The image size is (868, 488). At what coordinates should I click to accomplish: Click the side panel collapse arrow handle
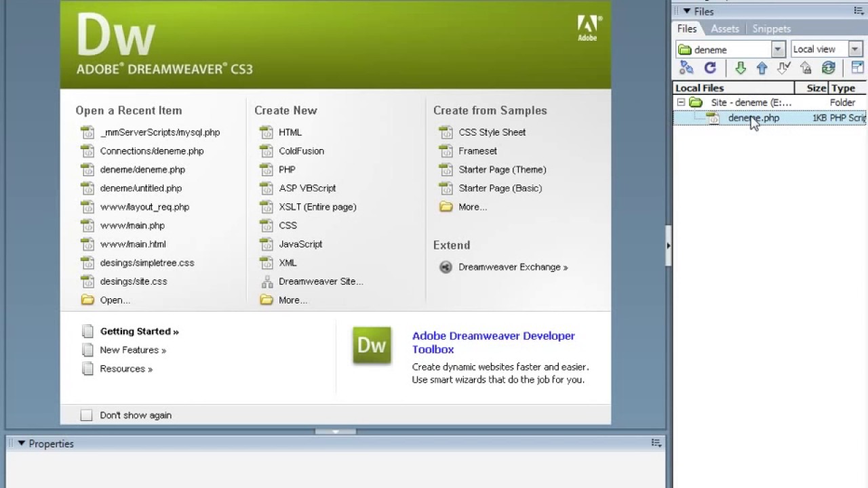pyautogui.click(x=668, y=245)
